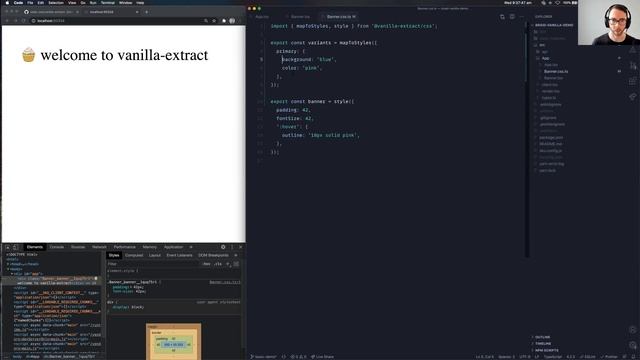The width and height of the screenshot is (640, 360).
Task: Bookmark the page with the star icon
Action: click(214, 20)
